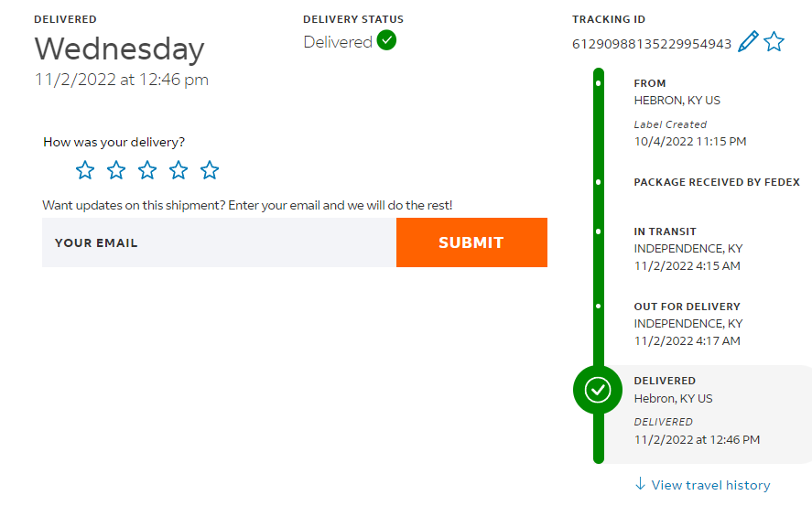
Task: Select the Out for Delivery timeline dot
Action: [599, 307]
